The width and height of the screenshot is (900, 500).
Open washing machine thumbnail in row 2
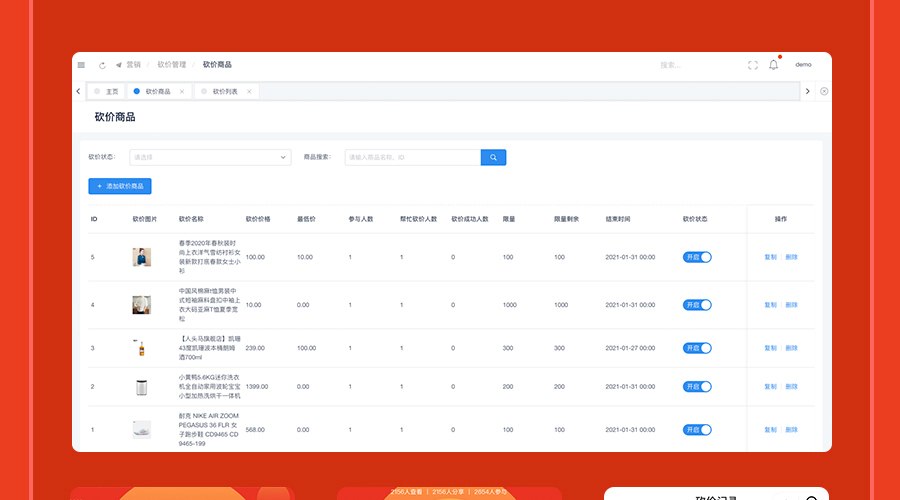pos(142,387)
